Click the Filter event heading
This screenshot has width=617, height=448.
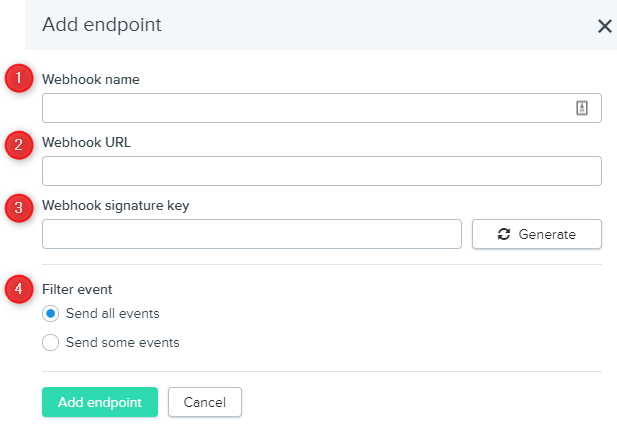coord(77,289)
